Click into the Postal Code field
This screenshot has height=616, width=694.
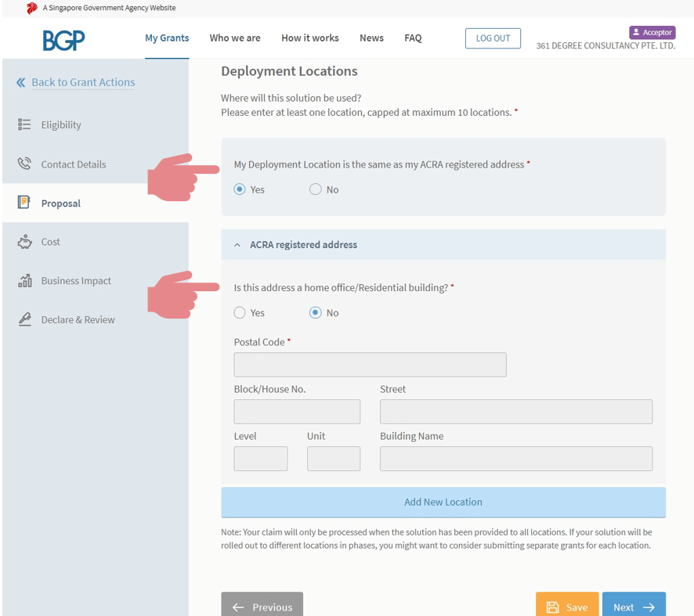point(370,365)
